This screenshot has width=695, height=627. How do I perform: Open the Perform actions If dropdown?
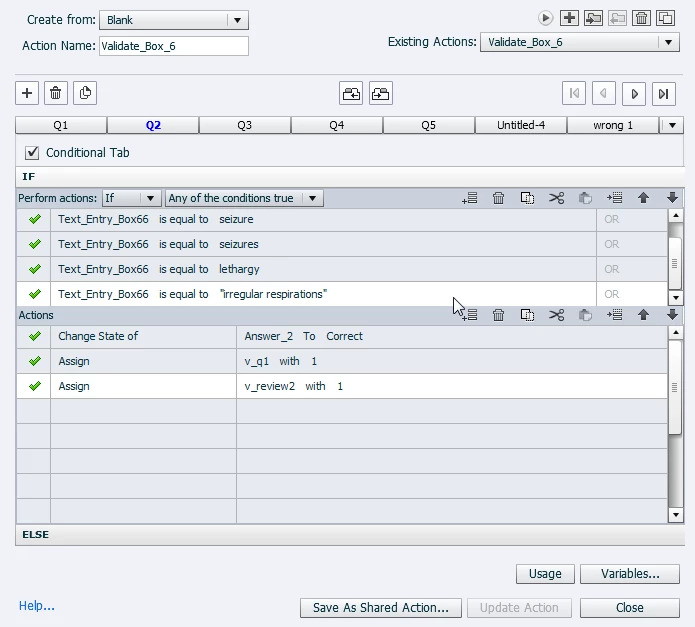[x=130, y=198]
